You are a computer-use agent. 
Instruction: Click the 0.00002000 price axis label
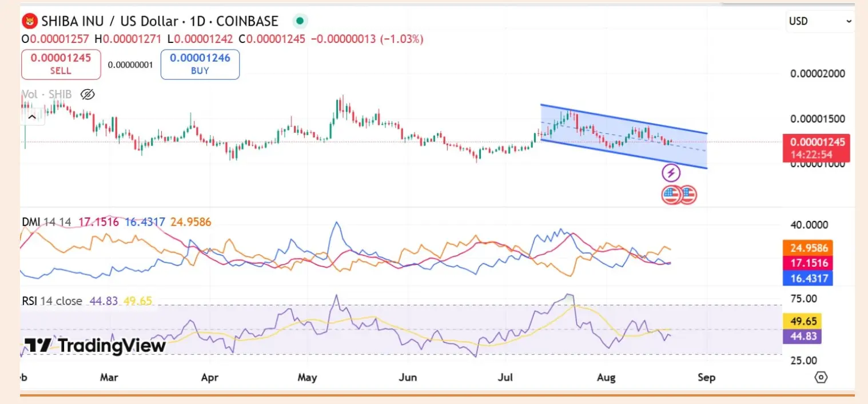pos(817,74)
